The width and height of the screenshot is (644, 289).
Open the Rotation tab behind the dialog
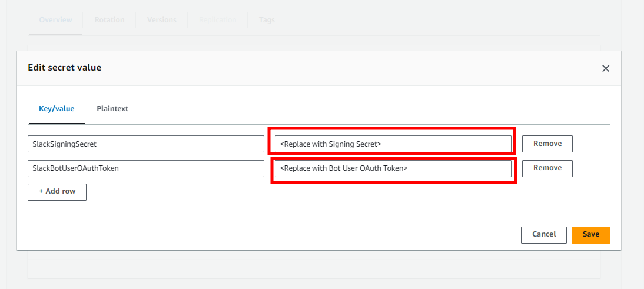(109, 20)
